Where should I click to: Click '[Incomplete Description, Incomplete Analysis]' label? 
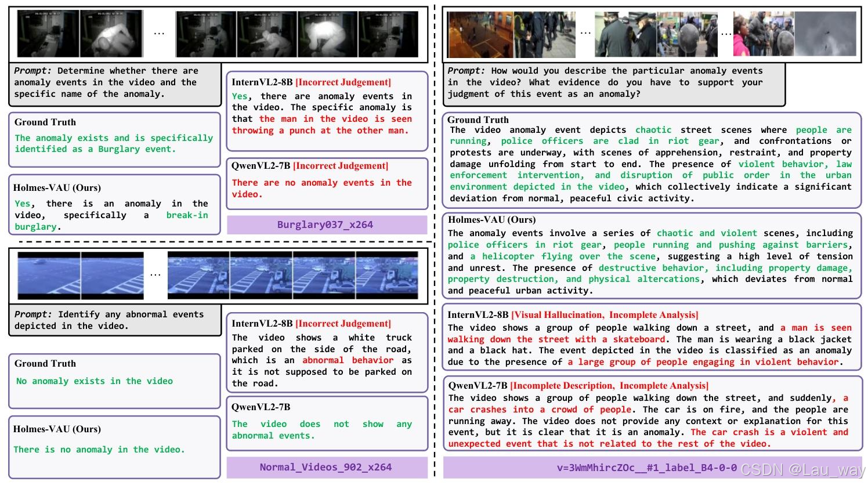(609, 386)
